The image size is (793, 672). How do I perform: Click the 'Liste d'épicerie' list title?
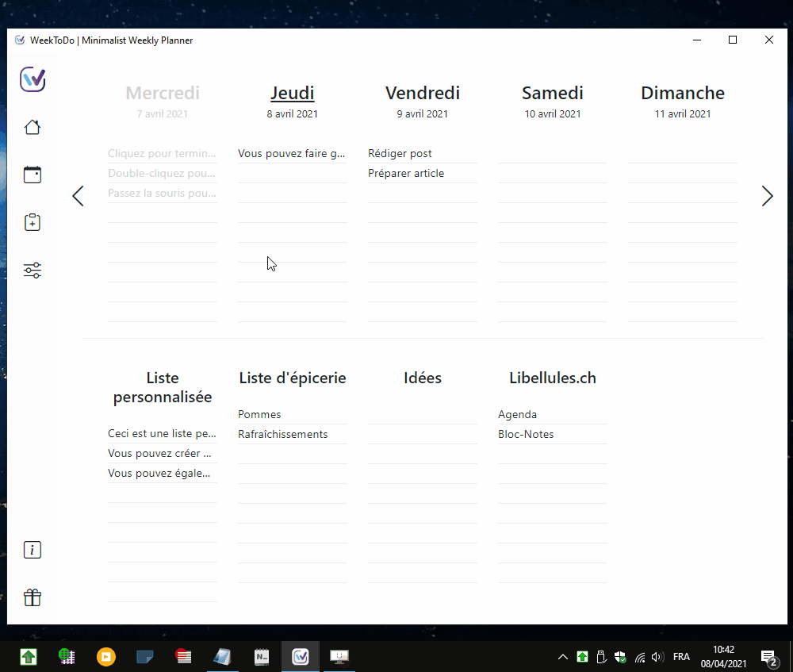tap(293, 378)
